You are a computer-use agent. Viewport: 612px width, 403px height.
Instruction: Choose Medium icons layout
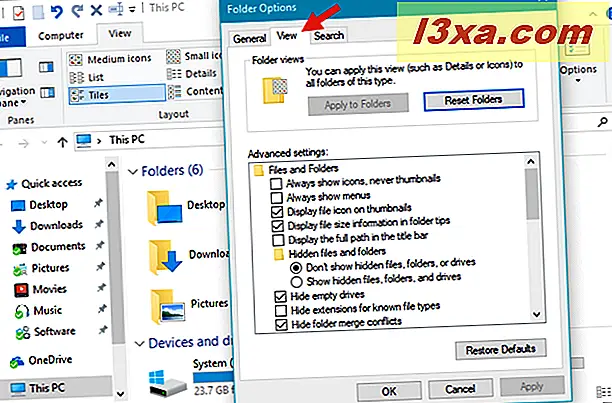(x=110, y=59)
